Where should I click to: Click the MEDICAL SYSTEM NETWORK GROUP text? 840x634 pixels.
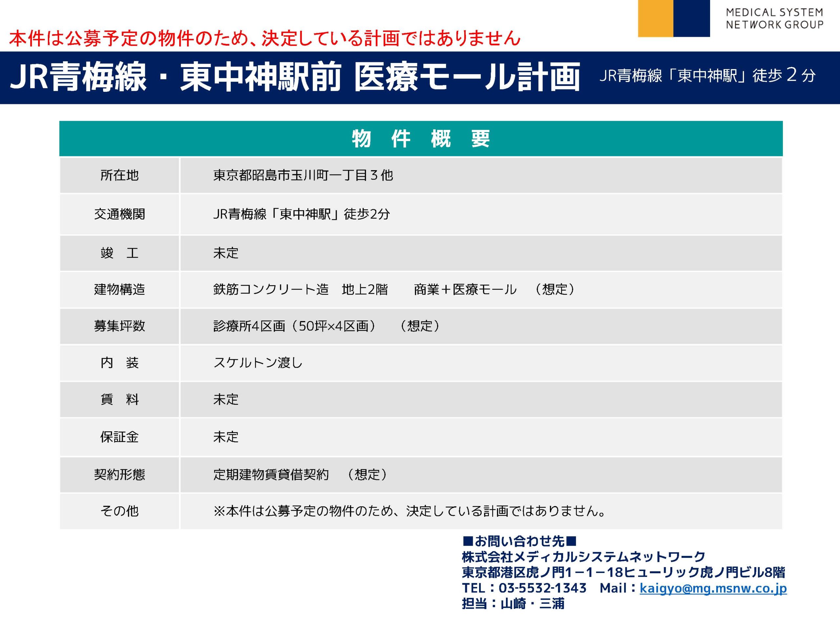click(774, 19)
